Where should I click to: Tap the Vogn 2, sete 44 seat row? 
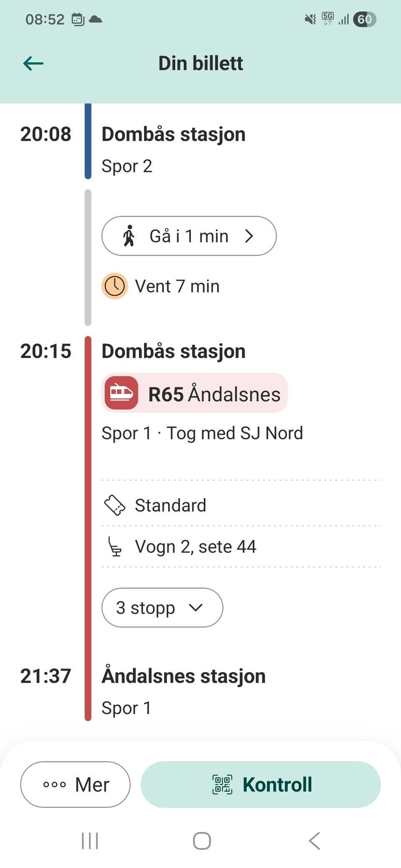click(x=241, y=547)
